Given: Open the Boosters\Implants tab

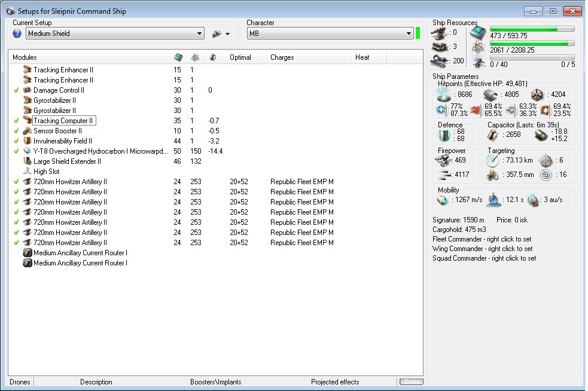Looking at the screenshot, I should 215,381.
